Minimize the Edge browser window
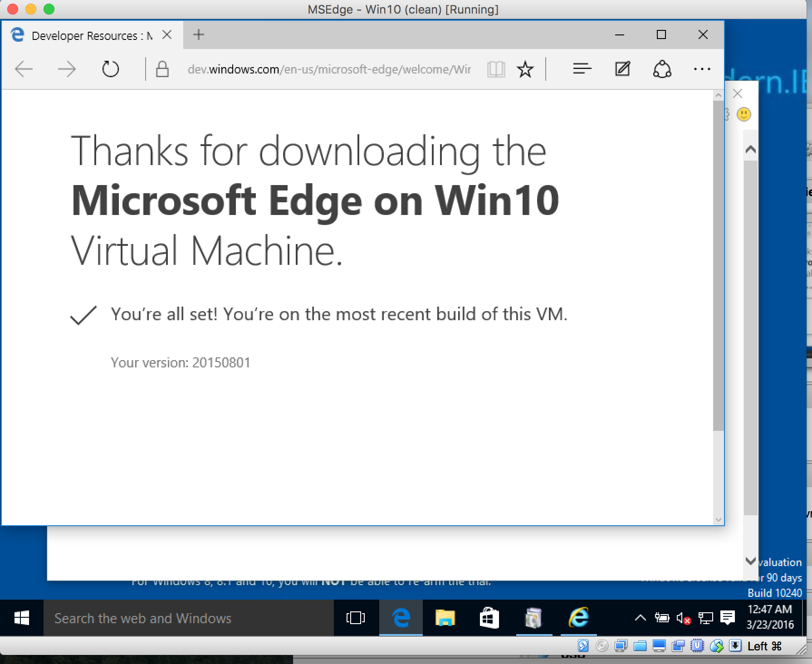812x664 pixels. pos(620,35)
